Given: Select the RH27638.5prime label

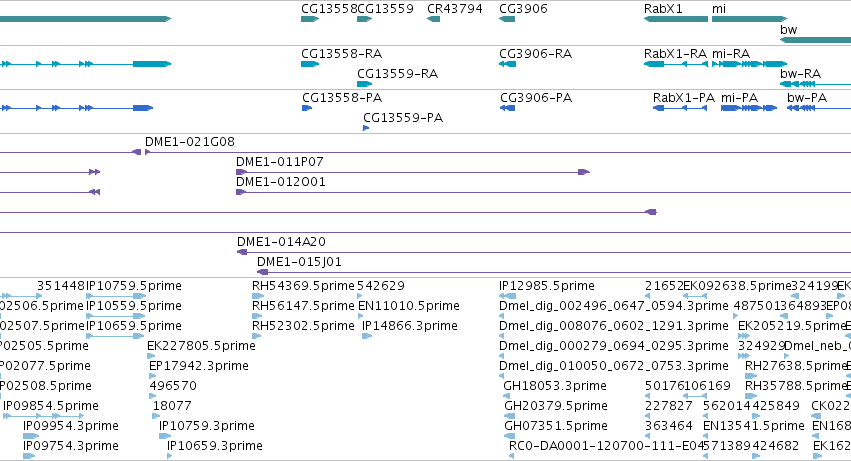Looking at the screenshot, I should 797,366.
